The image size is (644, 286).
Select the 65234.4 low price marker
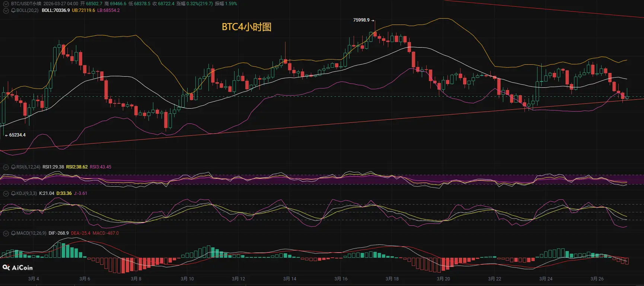tap(17, 135)
